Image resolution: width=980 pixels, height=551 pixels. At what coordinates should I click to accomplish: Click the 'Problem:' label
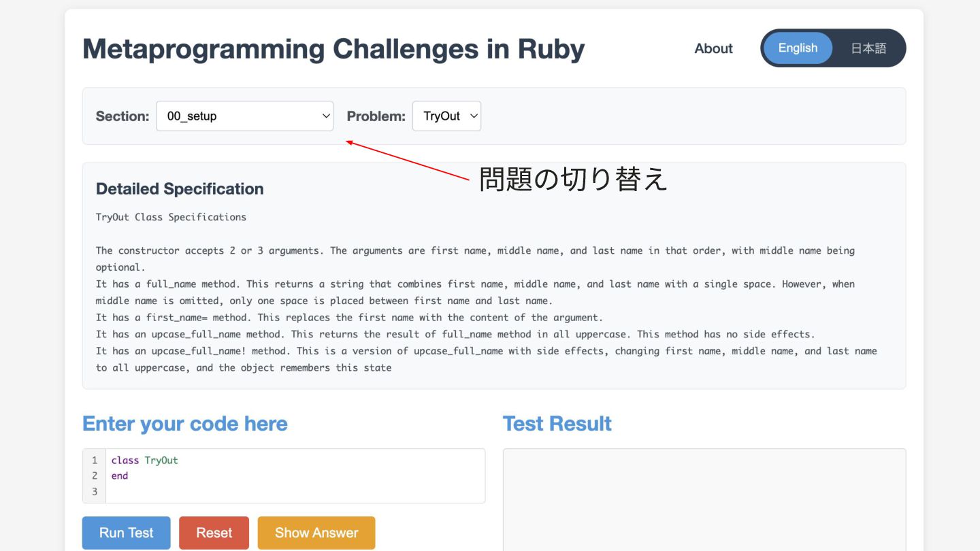click(x=376, y=116)
